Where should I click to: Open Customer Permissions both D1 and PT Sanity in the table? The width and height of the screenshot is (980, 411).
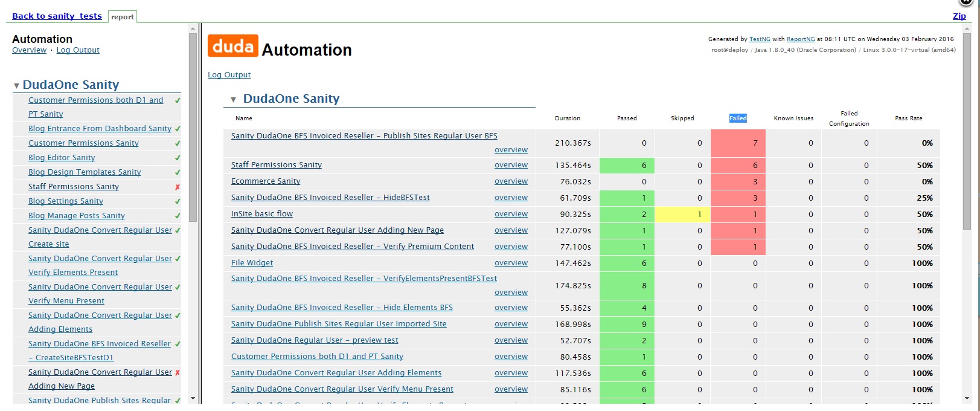coord(317,357)
